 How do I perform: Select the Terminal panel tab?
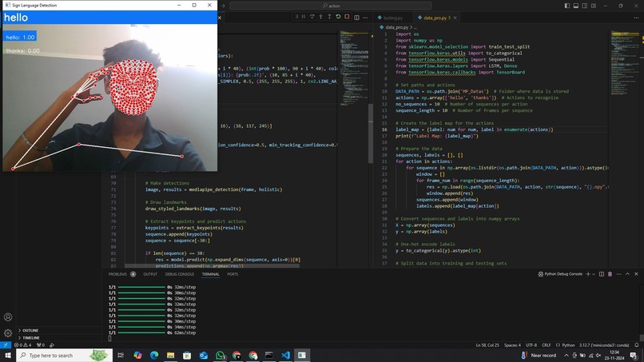(210, 274)
